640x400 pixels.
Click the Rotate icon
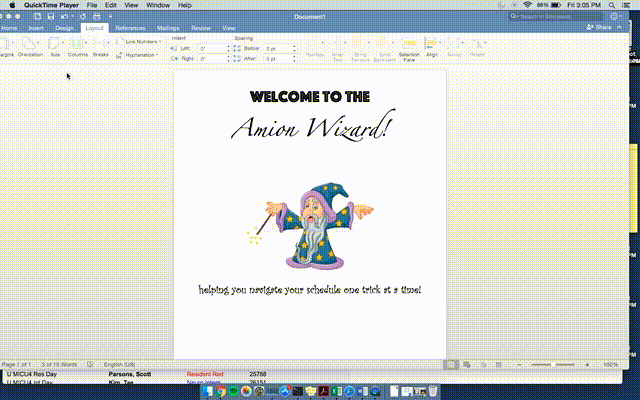[x=477, y=47]
